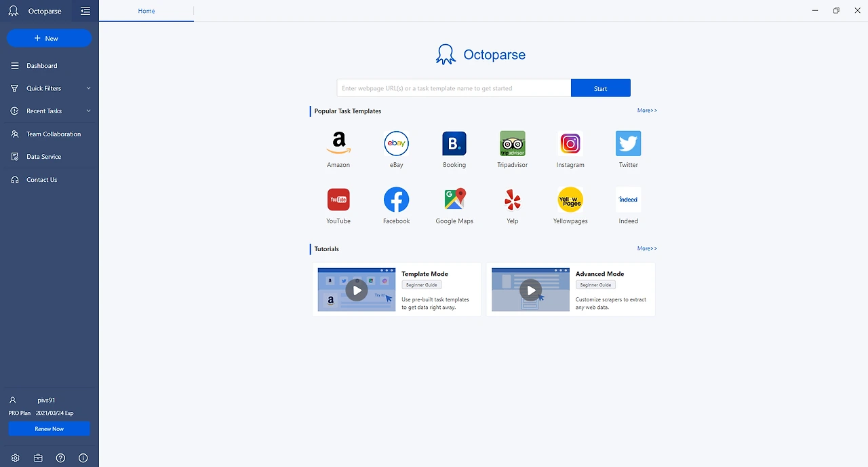Click the 2021/03/24 Exp date text
Viewport: 868px width, 467px height.
[x=55, y=413]
